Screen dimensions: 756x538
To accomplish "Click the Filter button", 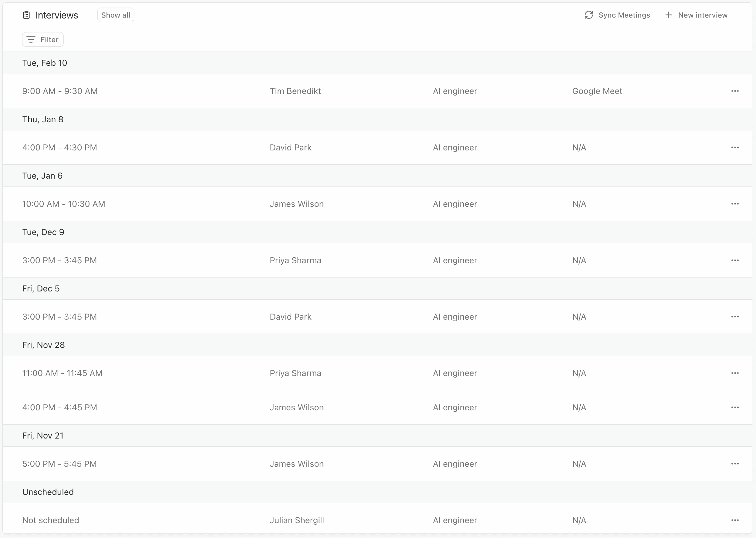I will (x=43, y=39).
